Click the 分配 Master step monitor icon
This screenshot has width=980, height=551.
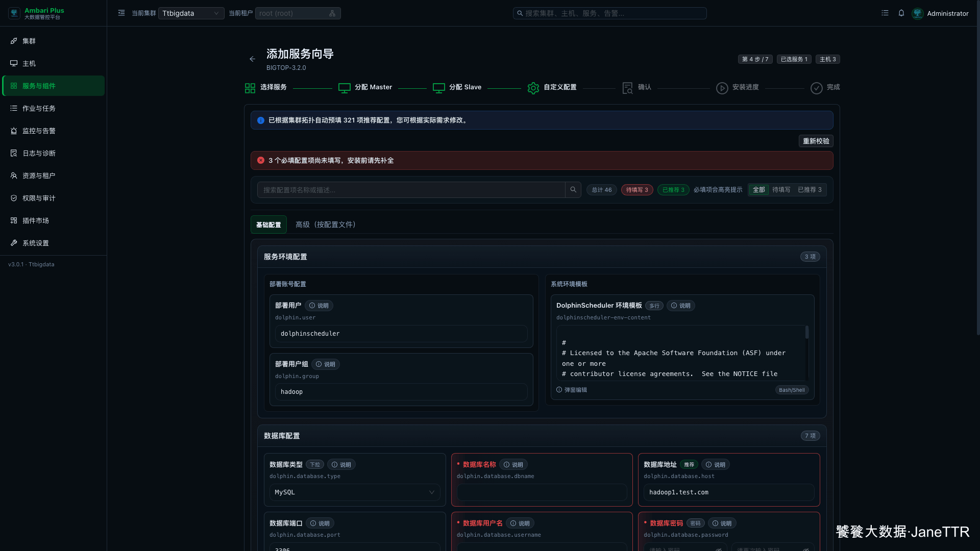pos(345,88)
